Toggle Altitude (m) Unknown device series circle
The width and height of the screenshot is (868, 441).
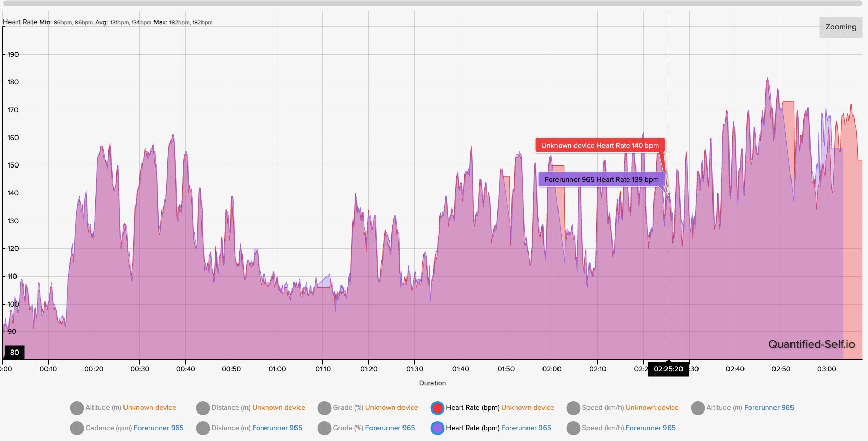pyautogui.click(x=77, y=408)
